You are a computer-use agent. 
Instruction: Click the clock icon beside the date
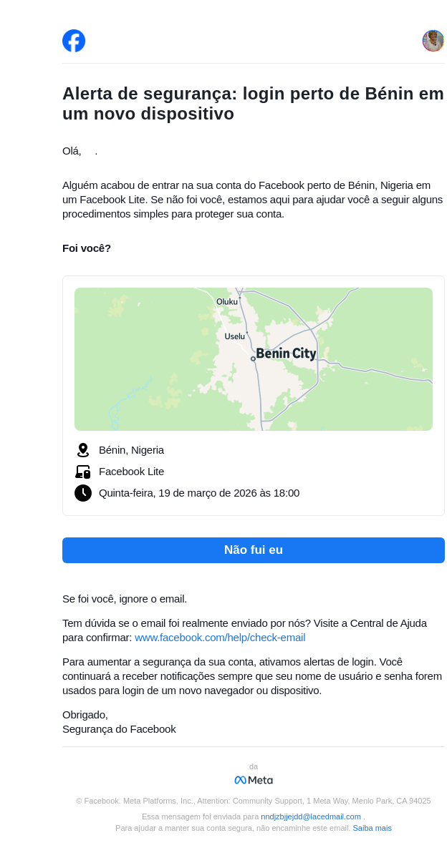tap(83, 493)
